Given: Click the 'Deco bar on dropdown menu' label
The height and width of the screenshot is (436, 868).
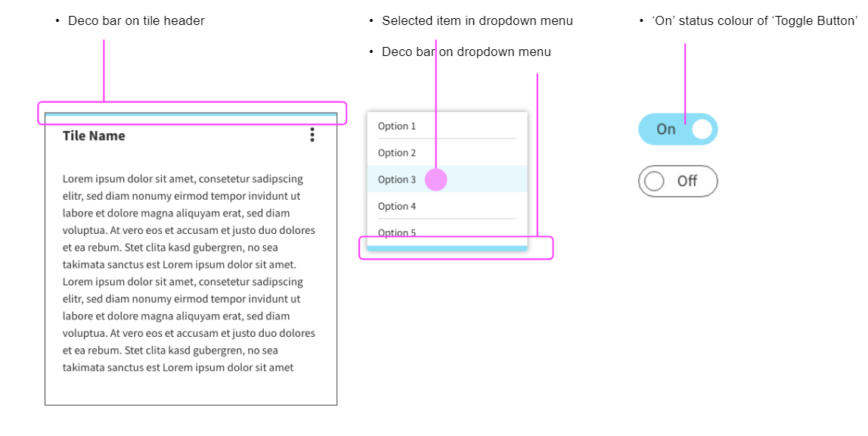Looking at the screenshot, I should [x=466, y=52].
